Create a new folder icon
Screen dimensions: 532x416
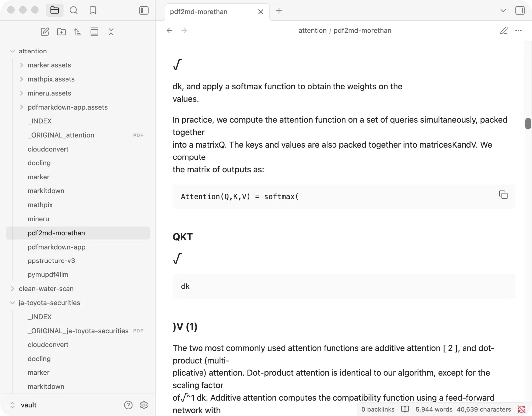pyautogui.click(x=61, y=32)
